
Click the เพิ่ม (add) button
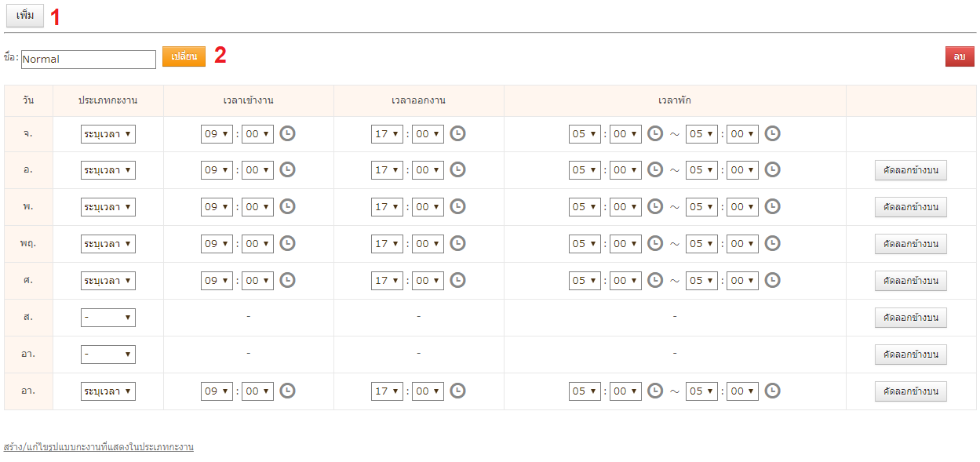(x=25, y=16)
